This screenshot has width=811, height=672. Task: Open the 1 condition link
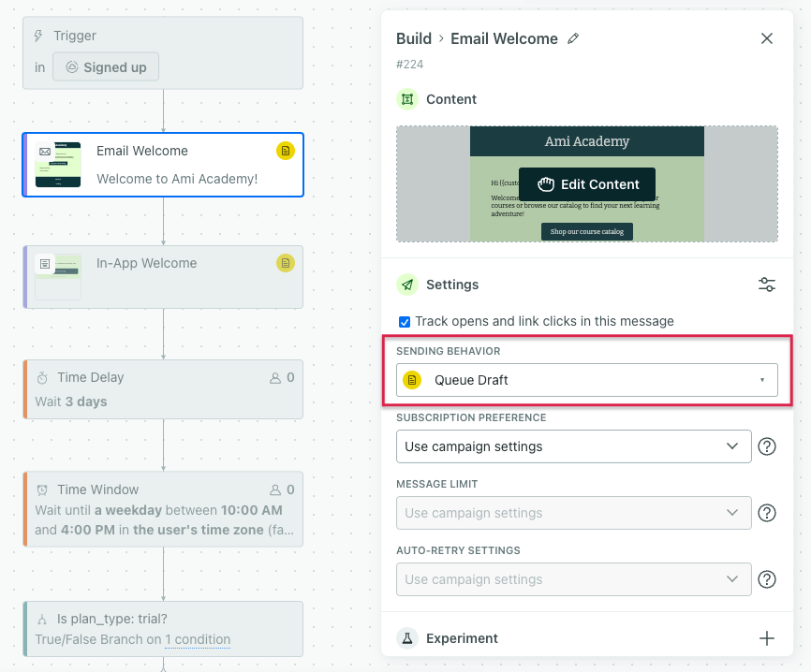(198, 639)
